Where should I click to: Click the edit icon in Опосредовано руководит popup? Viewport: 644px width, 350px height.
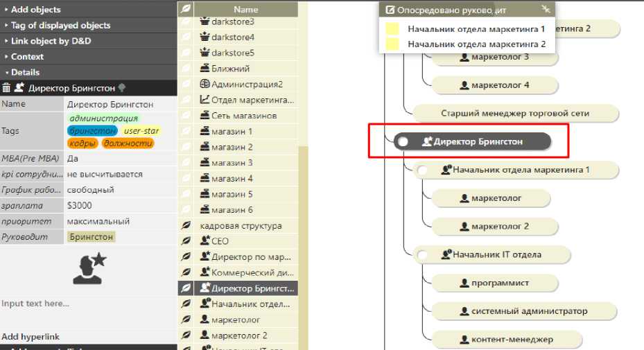tap(390, 10)
